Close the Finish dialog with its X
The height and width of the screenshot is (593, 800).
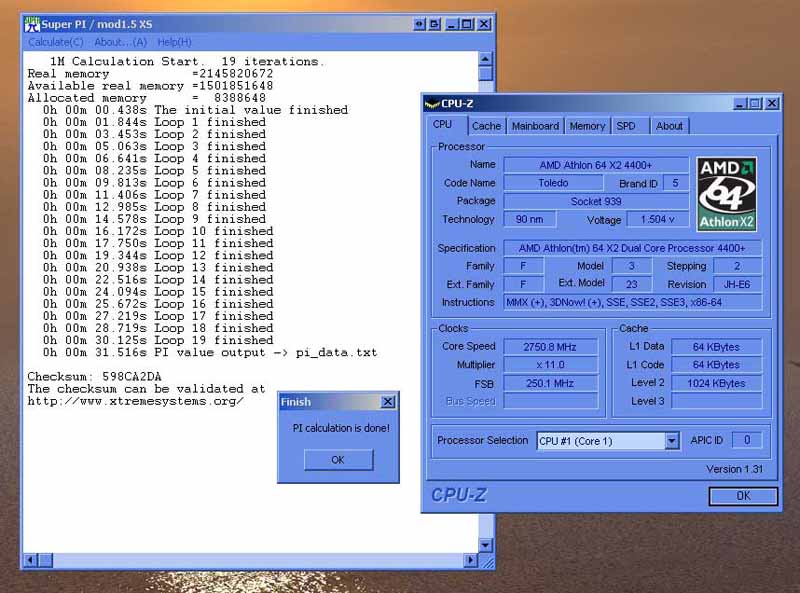(x=388, y=402)
